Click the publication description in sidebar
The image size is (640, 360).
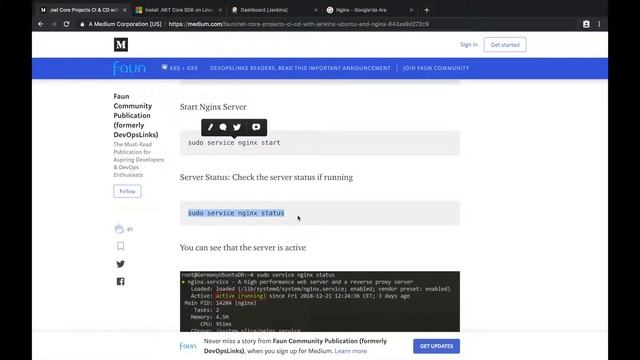pyautogui.click(x=138, y=160)
